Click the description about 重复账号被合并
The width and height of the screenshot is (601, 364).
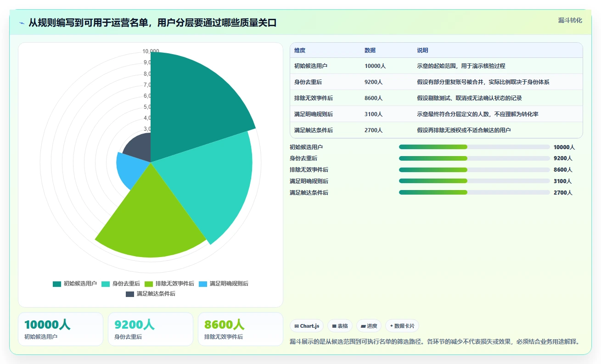tap(483, 82)
